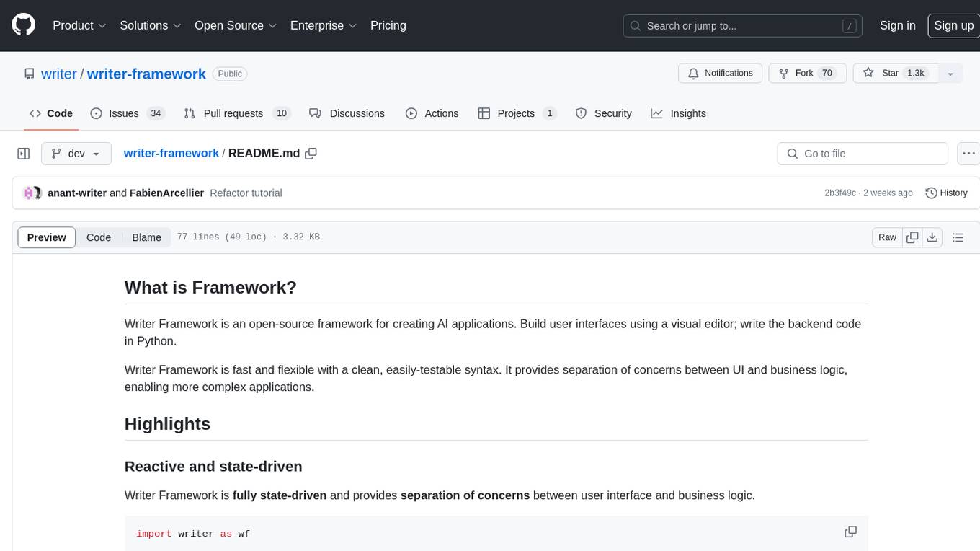The height and width of the screenshot is (551, 980).
Task: Focus the Go to file field
Action: pos(863,154)
